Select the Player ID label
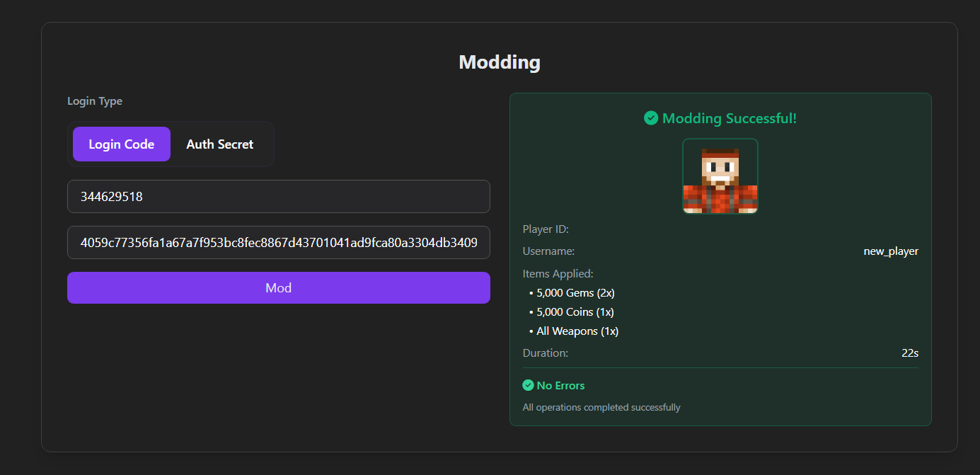 [x=545, y=229]
